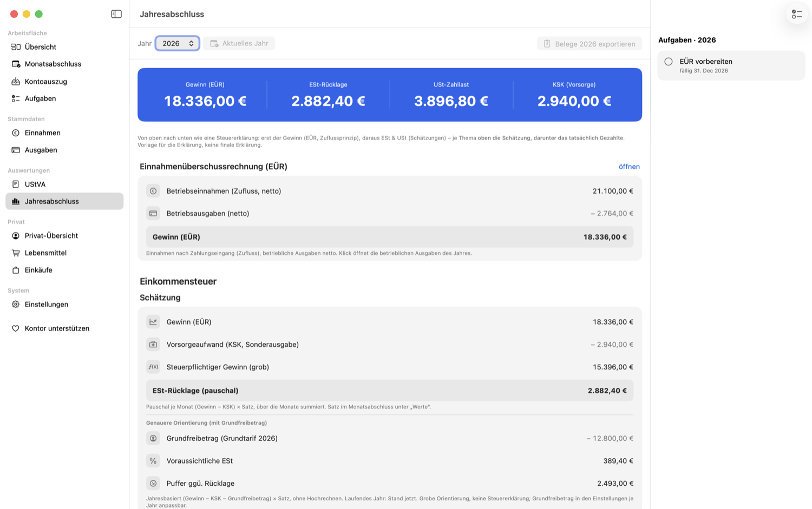Mark EÜR vorbereiten task as done
This screenshot has height=509, width=812.
click(x=669, y=62)
